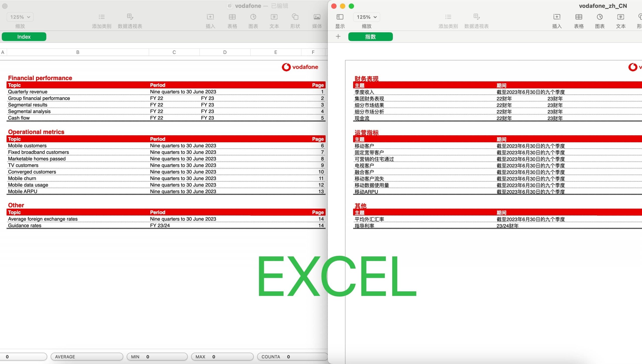Click '移动ARPU' cell
This screenshot has width=642, height=364.
(366, 192)
